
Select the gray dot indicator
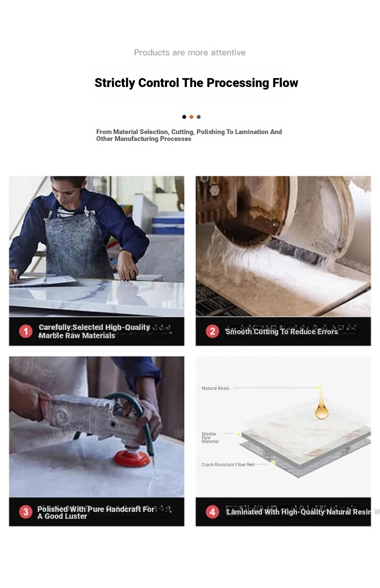[199, 117]
